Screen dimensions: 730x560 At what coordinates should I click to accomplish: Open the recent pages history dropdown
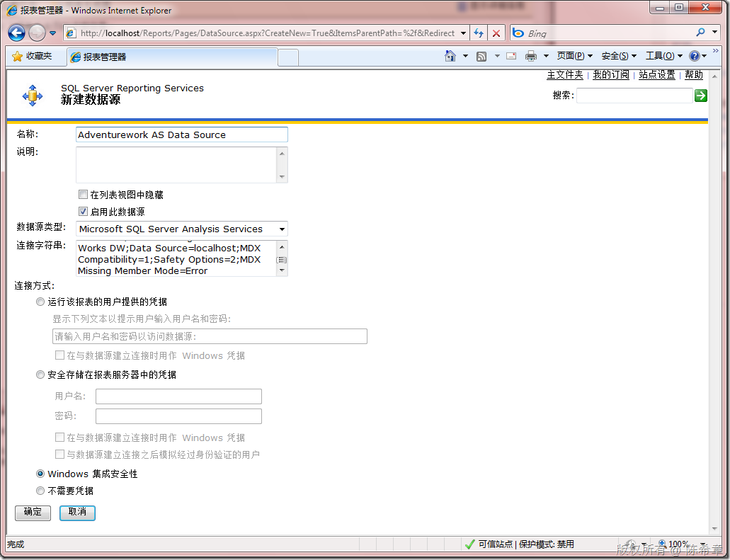pos(52,33)
